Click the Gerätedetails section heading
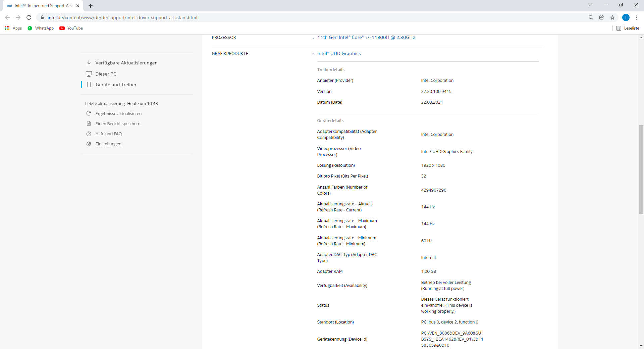The height and width of the screenshot is (349, 644). pos(330,120)
